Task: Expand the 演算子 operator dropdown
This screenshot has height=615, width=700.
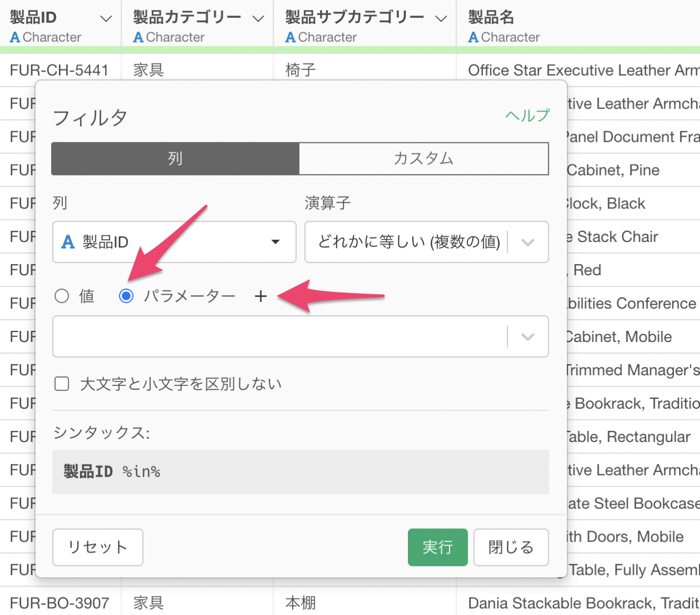Action: point(528,242)
